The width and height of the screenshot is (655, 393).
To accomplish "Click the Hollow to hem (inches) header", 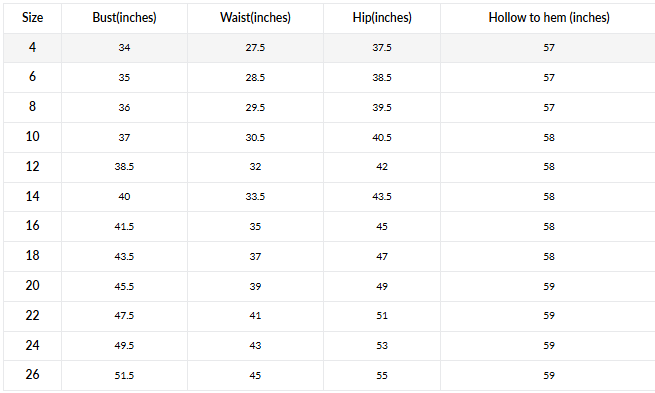I will point(549,18).
